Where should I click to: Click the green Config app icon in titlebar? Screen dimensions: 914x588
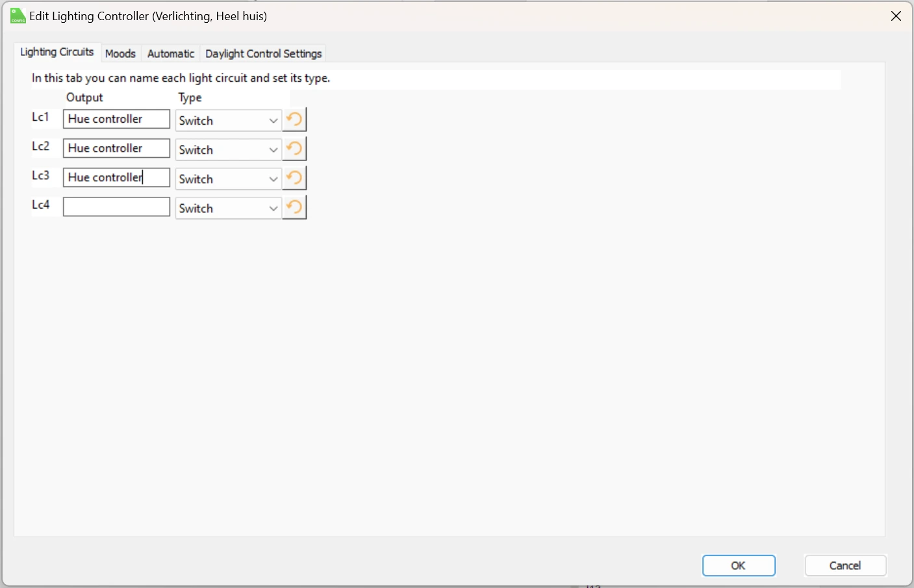16,16
